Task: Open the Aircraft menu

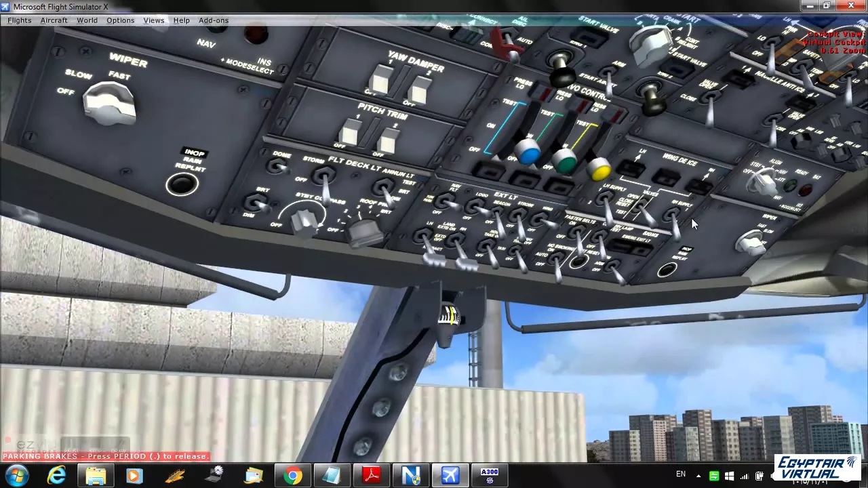Action: 54,20
